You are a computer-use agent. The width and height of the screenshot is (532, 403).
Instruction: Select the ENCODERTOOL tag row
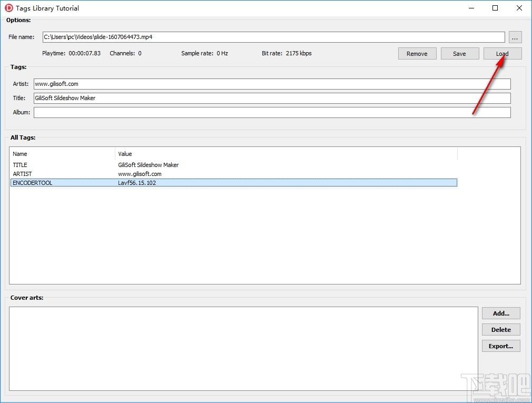pos(234,183)
